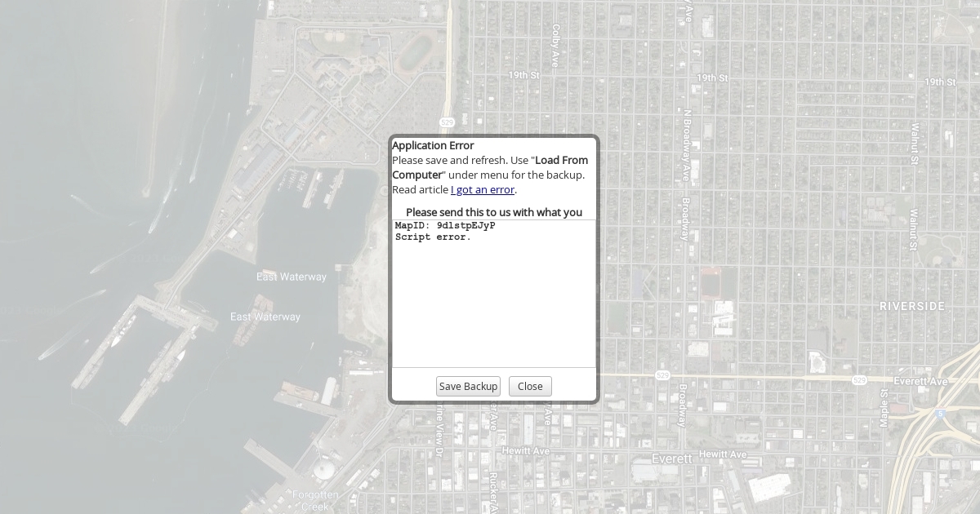Click the red sports field on map
Image resolution: width=980 pixels, height=514 pixels.
(710, 283)
